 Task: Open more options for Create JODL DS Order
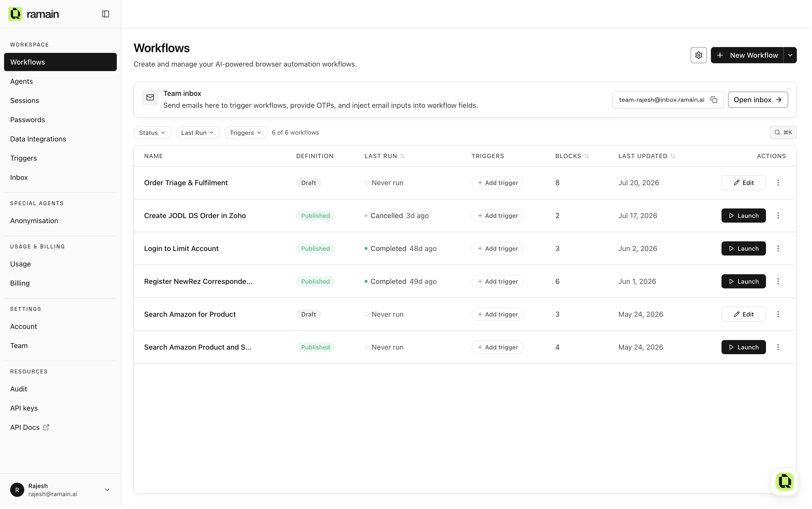coord(778,216)
